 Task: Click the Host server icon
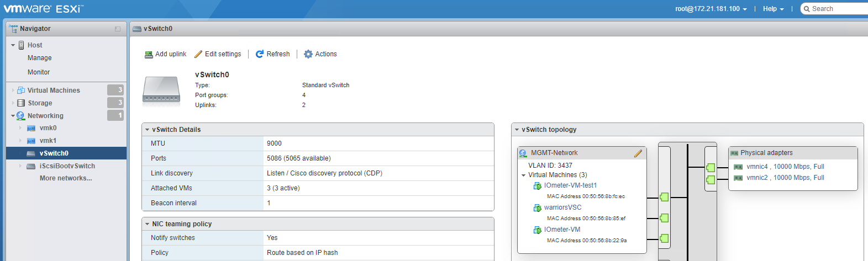tap(22, 45)
